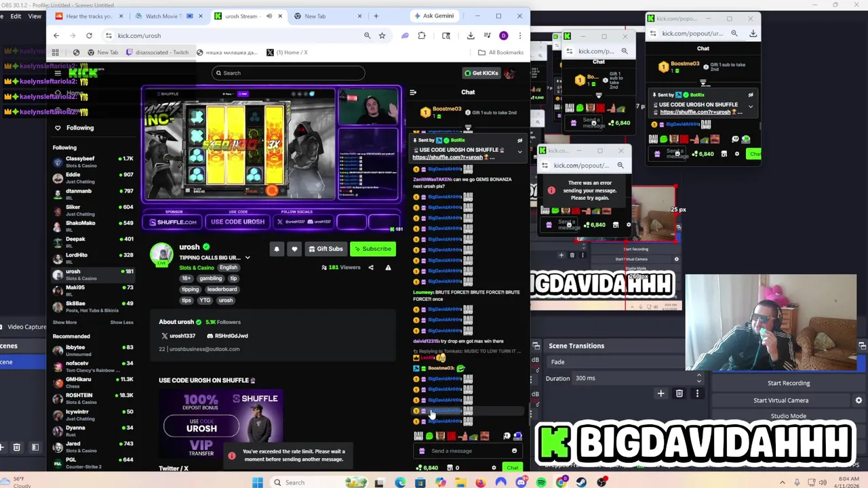Viewport: 868px width, 488px height.
Task: Open the Fade transition dropdown in OBS
Action: [626, 362]
